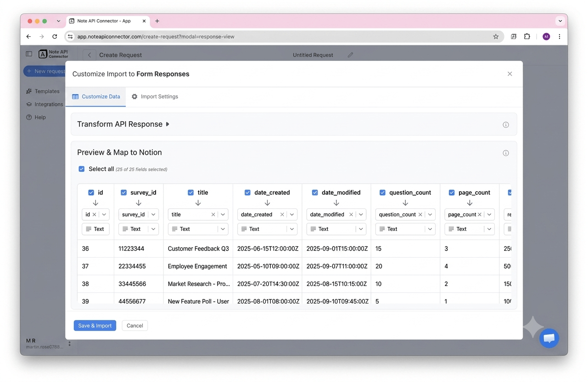Click the id cell 36
The image size is (588, 382).
95,249
